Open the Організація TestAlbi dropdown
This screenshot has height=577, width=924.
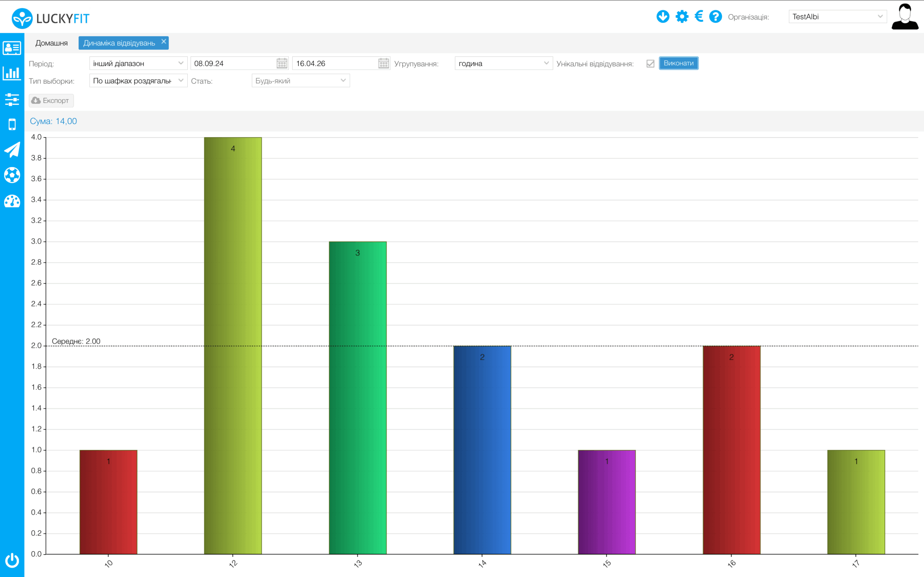(837, 17)
